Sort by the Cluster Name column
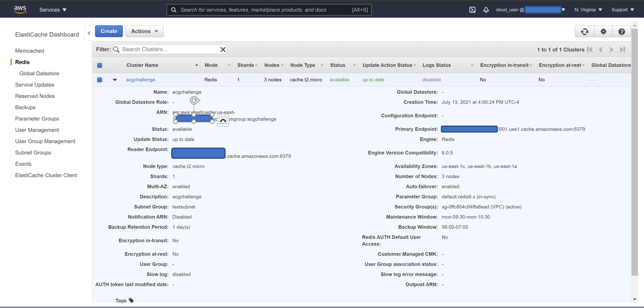Image resolution: width=644 pixels, height=308 pixels. click(162, 65)
